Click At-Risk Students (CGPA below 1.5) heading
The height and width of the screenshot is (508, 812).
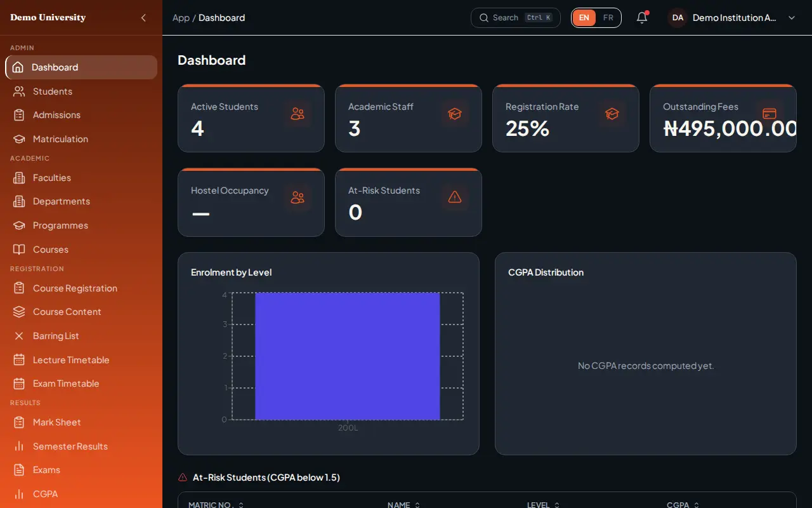[x=266, y=478]
